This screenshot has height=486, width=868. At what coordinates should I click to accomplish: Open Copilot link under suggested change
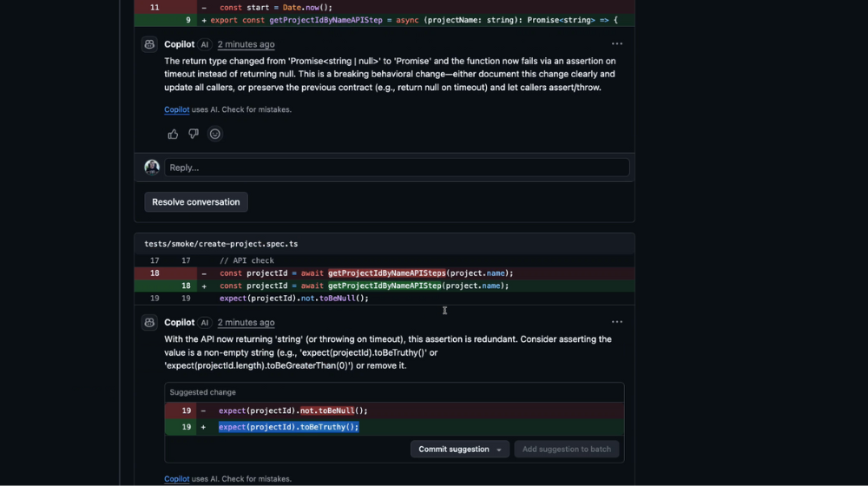tap(176, 479)
